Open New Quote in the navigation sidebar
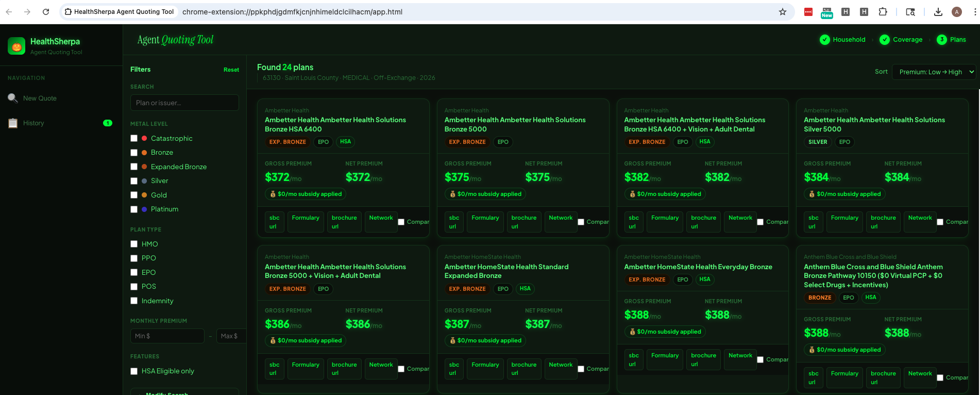This screenshot has width=980, height=395. tap(40, 98)
